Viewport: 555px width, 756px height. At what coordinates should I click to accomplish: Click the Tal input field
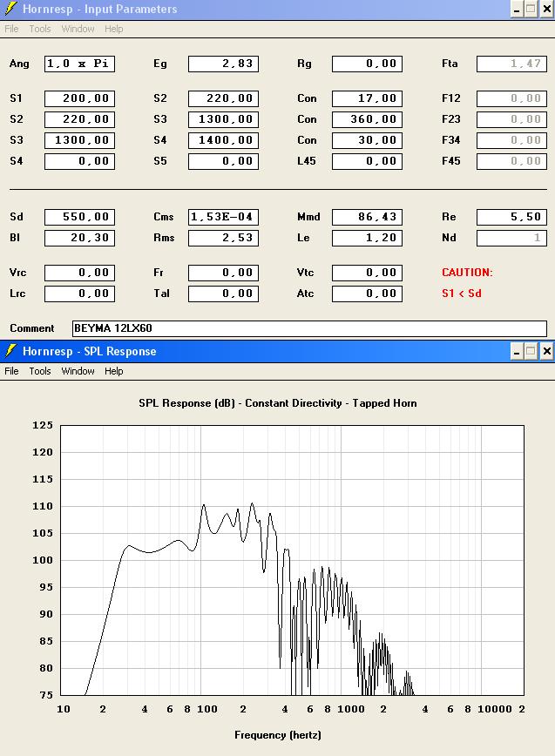[223, 294]
